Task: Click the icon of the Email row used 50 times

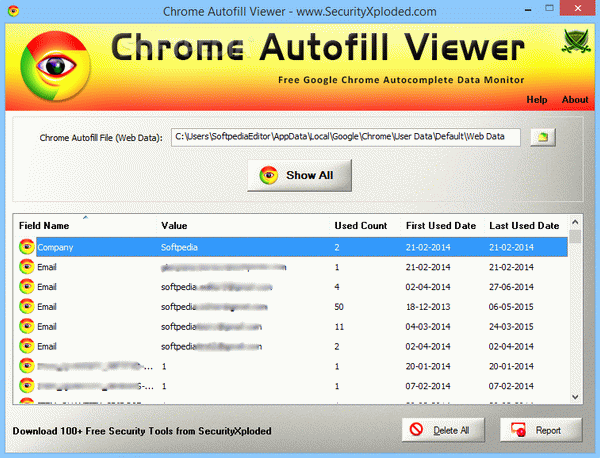Action: [x=27, y=306]
